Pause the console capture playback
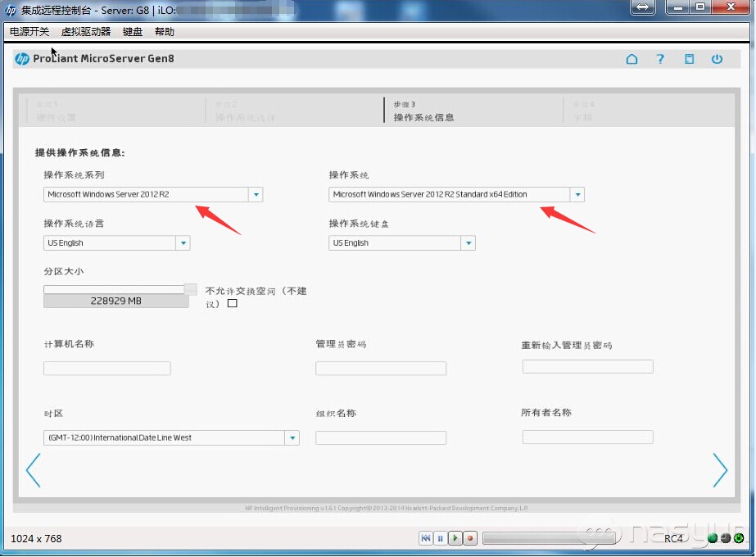Viewport: 756px width, 557px height. [440, 537]
